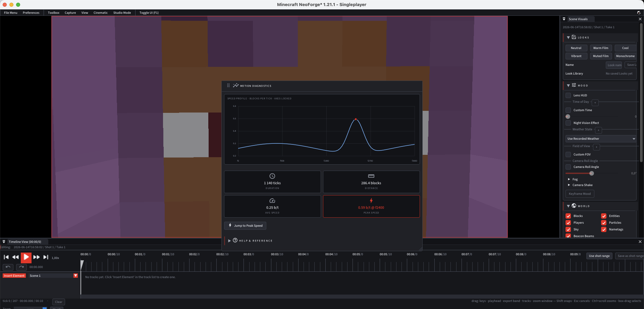Add a Weather State keyframe plus
The width and height of the screenshot is (644, 309).
tap(598, 130)
